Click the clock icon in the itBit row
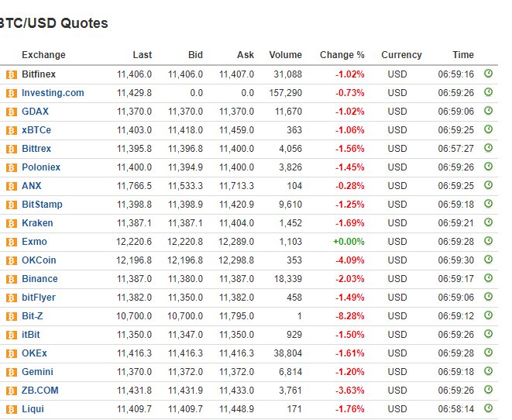The image size is (512, 420). (x=488, y=334)
